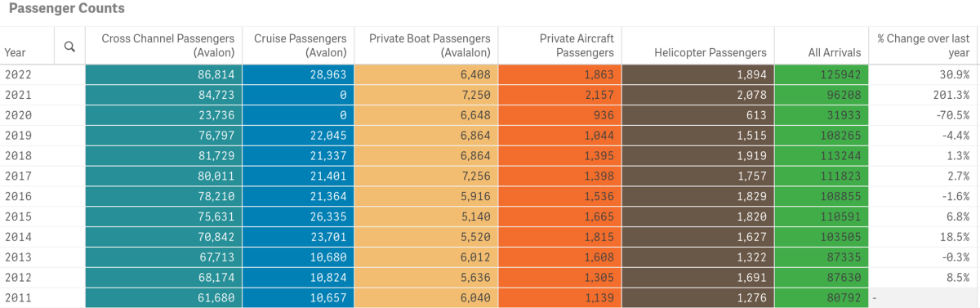Click blue cruise cell showing 28,963
This screenshot has height=308, width=980.
click(298, 74)
